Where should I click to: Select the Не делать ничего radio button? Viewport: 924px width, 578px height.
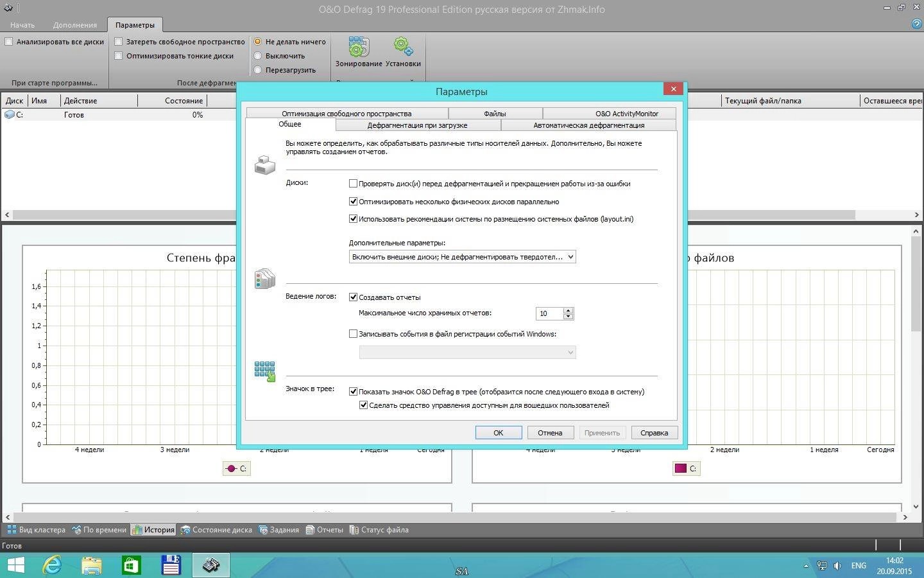coord(258,42)
